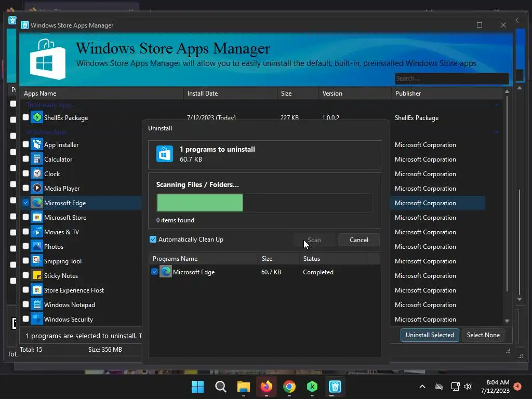
Task: Click the Photos app icon
Action: tap(37, 246)
